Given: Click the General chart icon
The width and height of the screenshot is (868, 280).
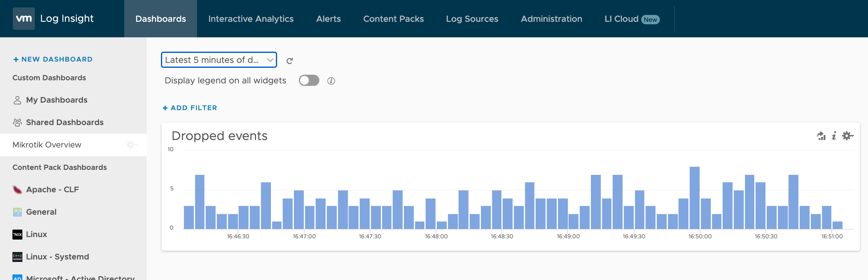Looking at the screenshot, I should coord(17,212).
